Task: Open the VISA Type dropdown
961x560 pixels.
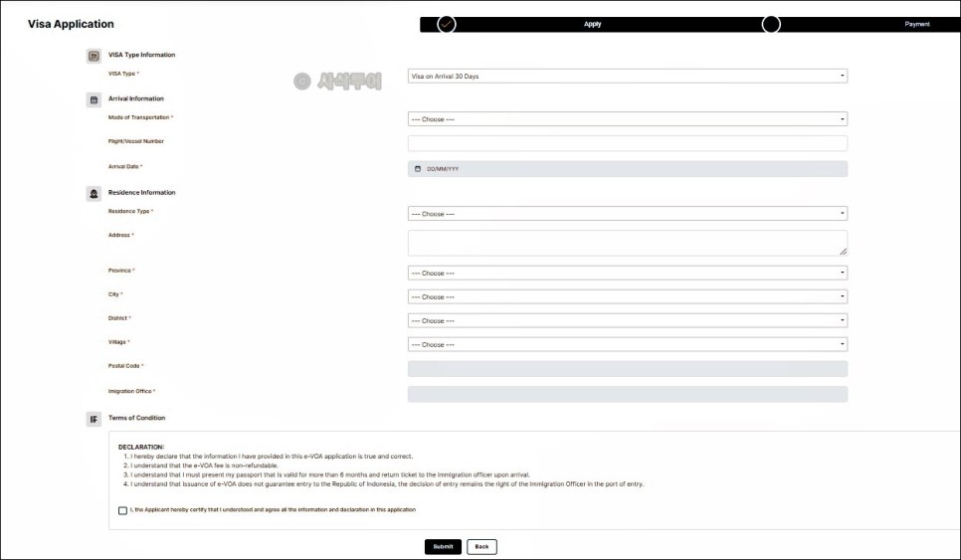Action: click(628, 76)
